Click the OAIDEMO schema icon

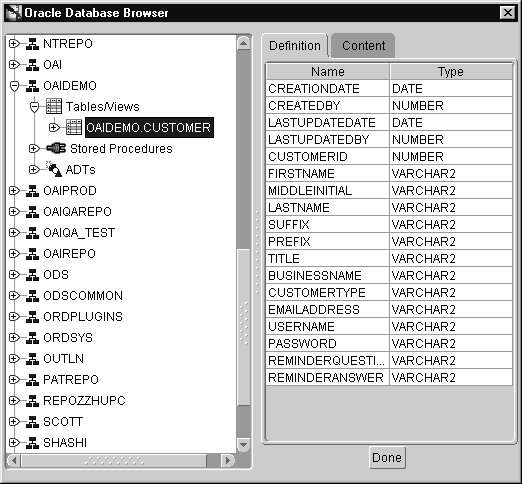coord(32,86)
